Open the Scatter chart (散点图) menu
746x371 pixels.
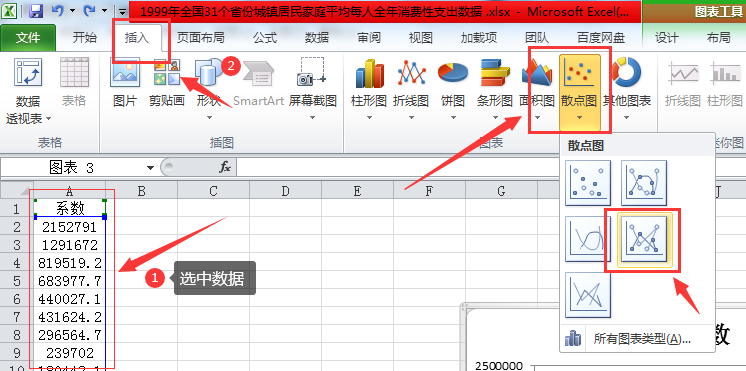[x=579, y=93]
